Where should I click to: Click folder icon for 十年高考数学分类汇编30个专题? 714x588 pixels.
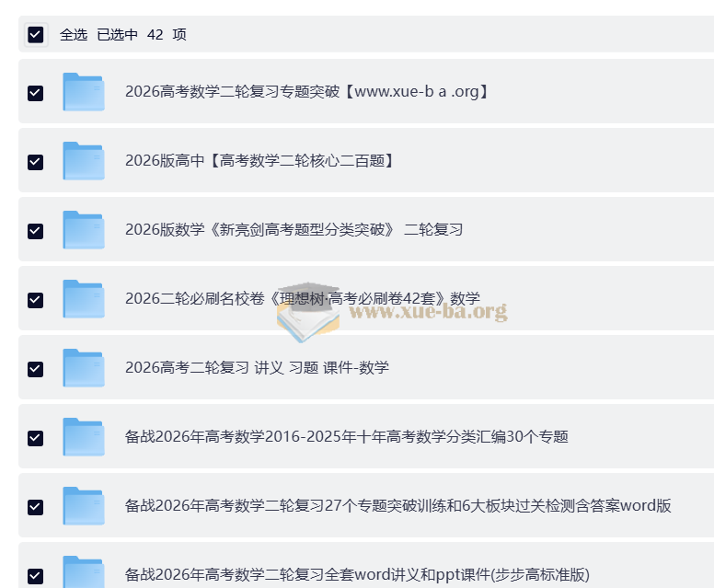[x=83, y=437]
